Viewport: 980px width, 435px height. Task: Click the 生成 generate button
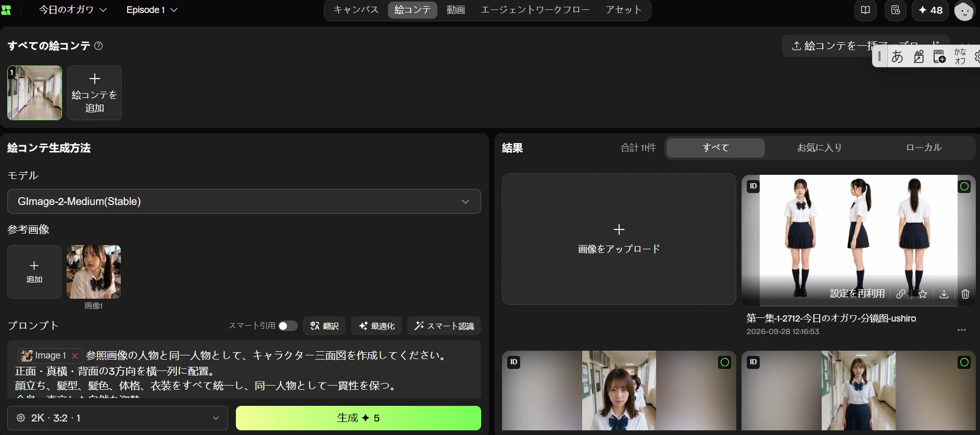click(x=358, y=418)
